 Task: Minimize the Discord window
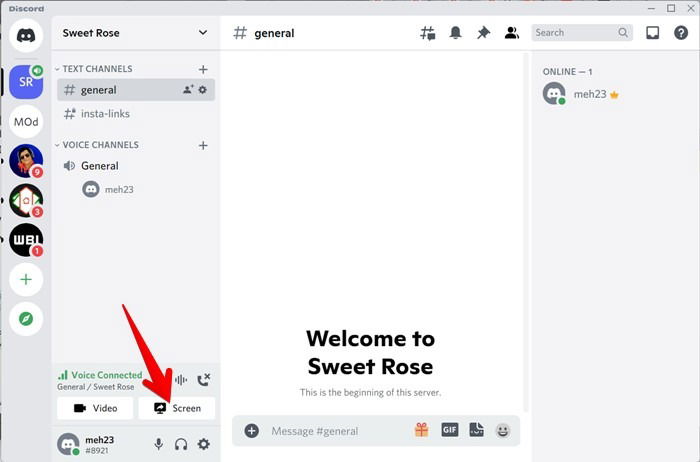point(651,8)
